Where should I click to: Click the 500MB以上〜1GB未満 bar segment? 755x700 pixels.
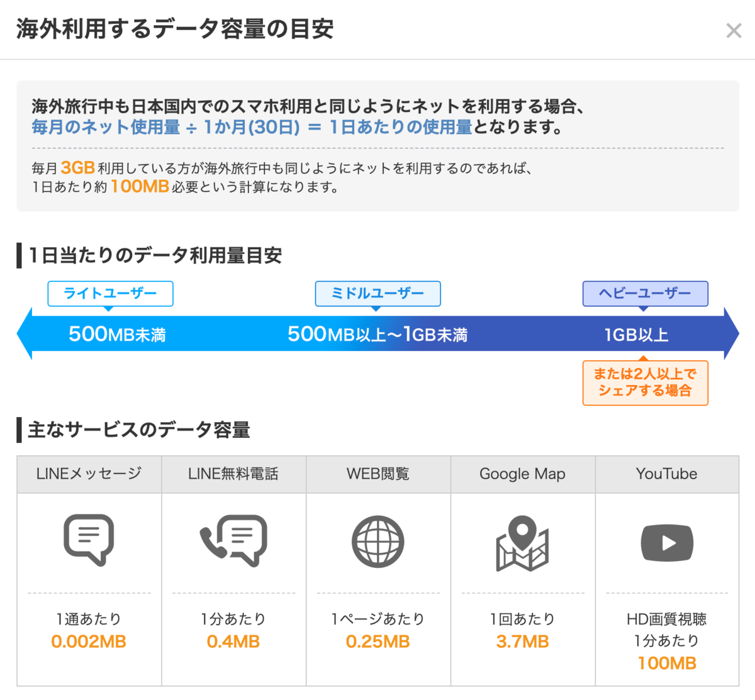377,334
